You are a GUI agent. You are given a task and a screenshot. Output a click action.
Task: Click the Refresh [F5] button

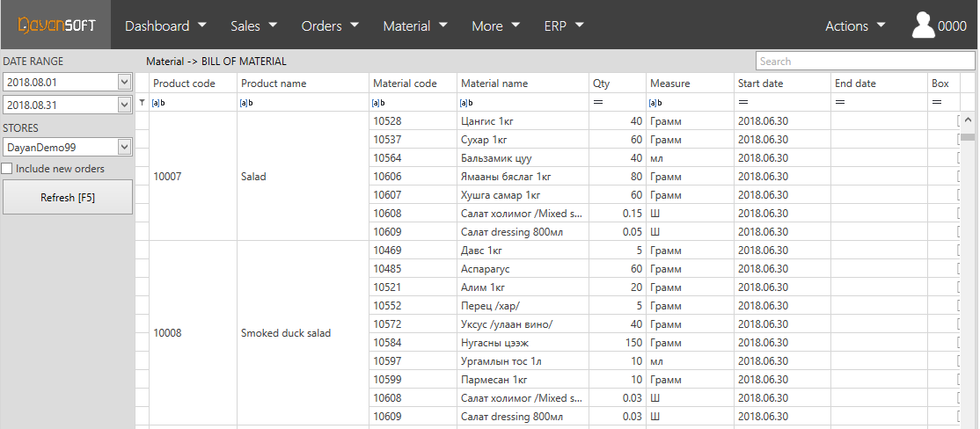point(68,197)
